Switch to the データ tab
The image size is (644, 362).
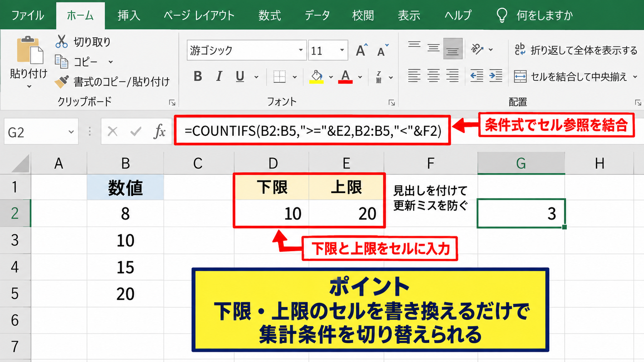point(317,15)
